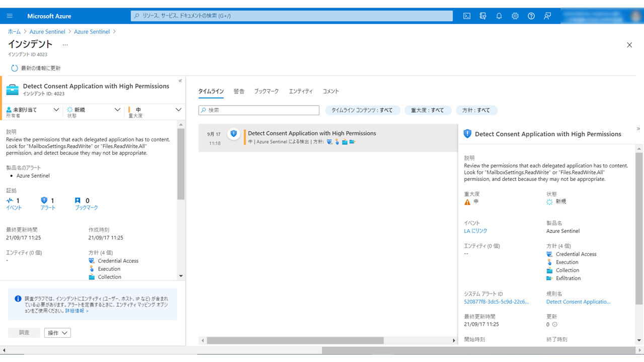Open directory and subscription filter icon
Viewport: 644px width, 362px height.
pyautogui.click(x=483, y=16)
